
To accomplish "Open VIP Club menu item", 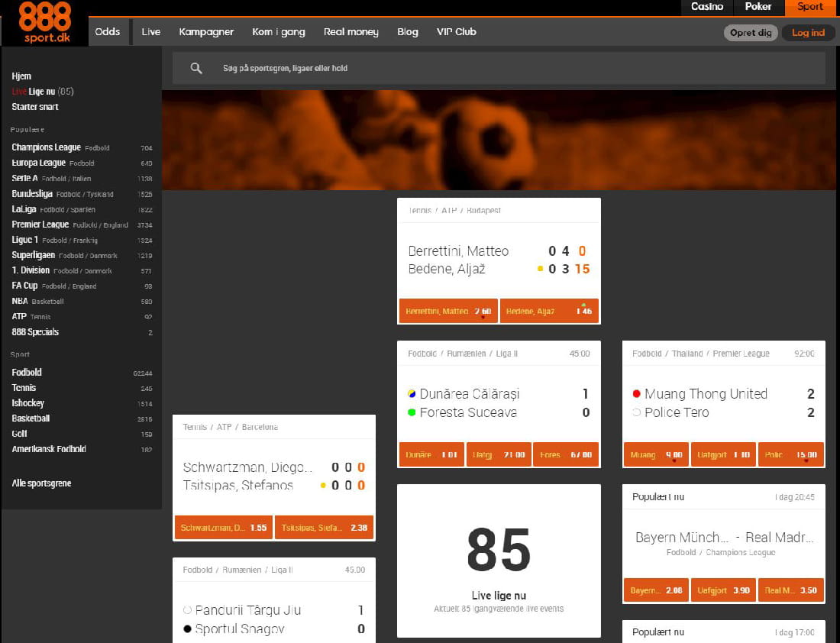I will (x=457, y=31).
